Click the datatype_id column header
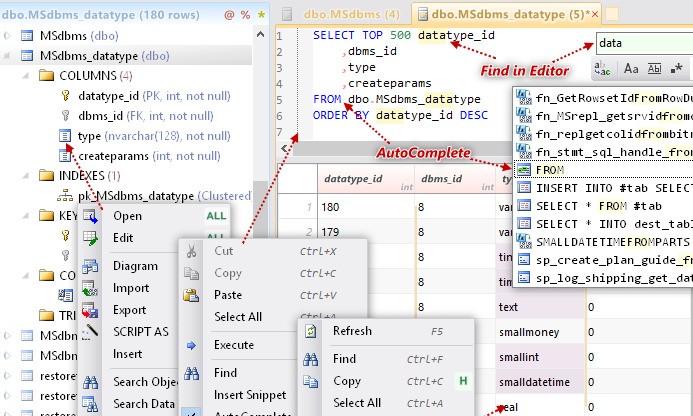Viewport: 693px width, 416px height. point(366,179)
